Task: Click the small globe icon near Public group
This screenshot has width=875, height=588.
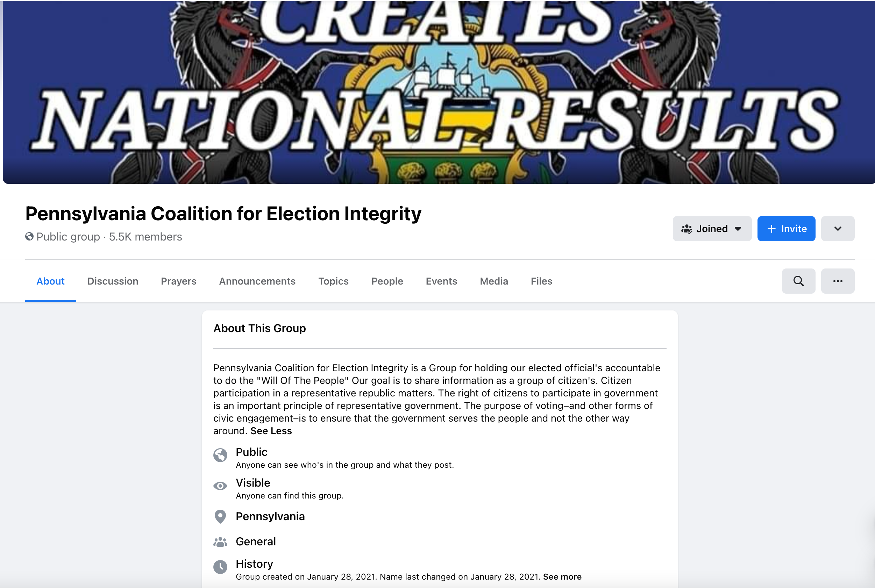Action: tap(29, 237)
